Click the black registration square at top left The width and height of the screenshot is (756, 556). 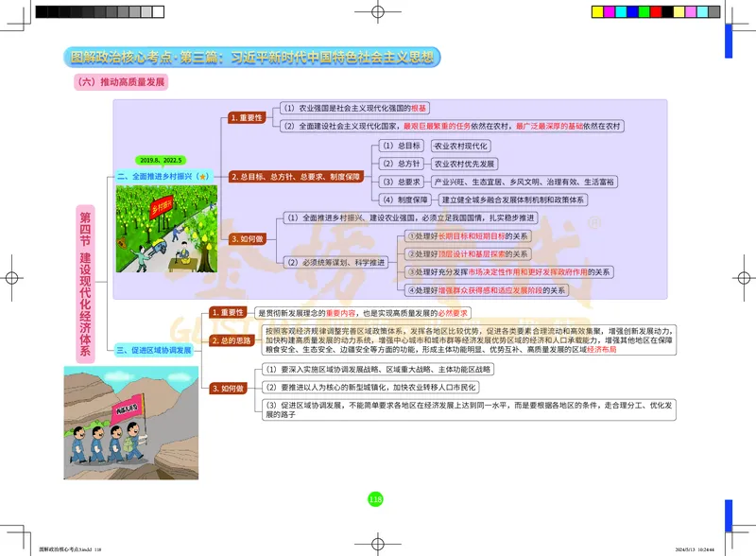pyautogui.click(x=43, y=11)
